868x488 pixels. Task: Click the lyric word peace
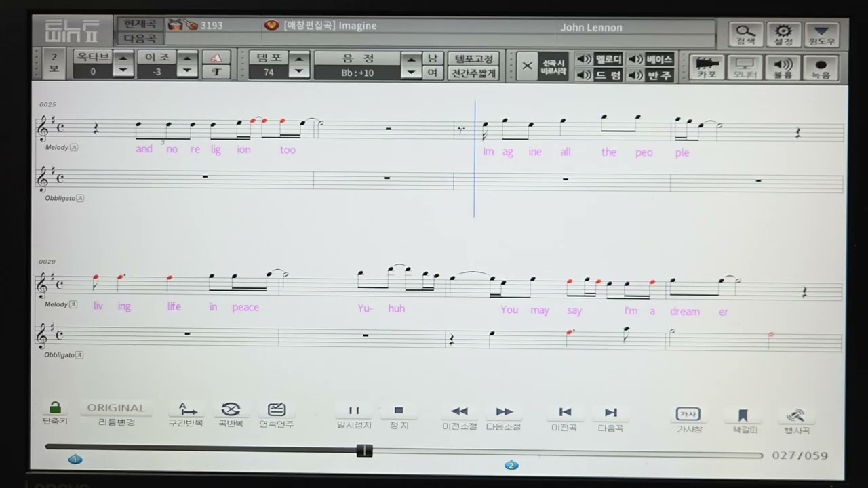(x=245, y=308)
